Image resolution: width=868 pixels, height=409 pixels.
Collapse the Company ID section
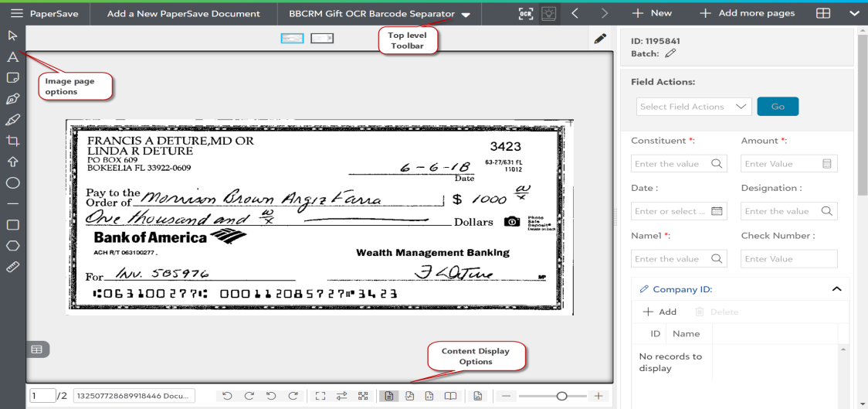[x=836, y=289]
